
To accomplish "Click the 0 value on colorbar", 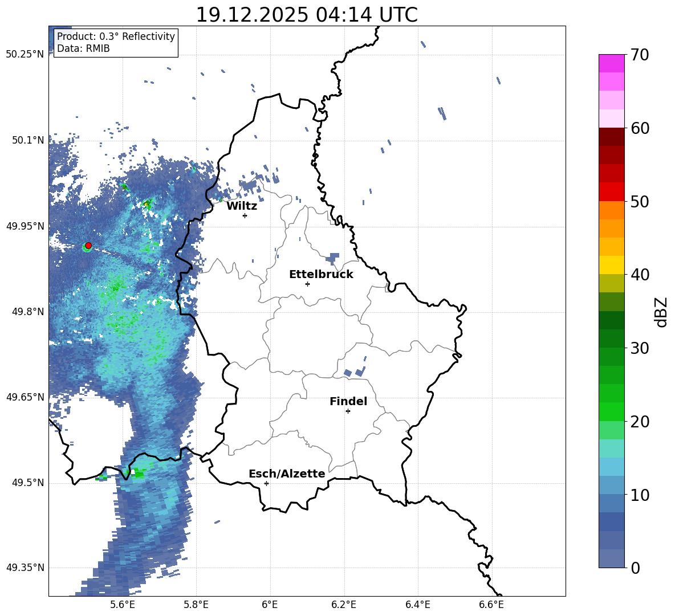I will [x=636, y=568].
